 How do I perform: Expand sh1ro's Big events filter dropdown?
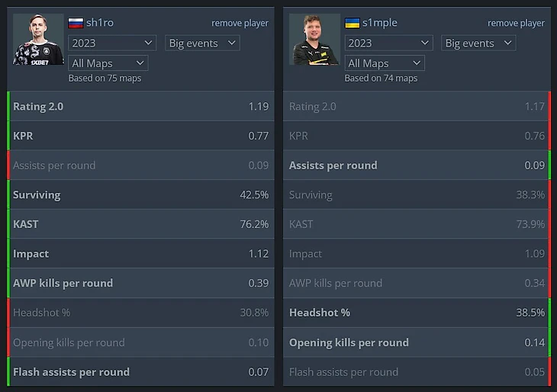(202, 43)
